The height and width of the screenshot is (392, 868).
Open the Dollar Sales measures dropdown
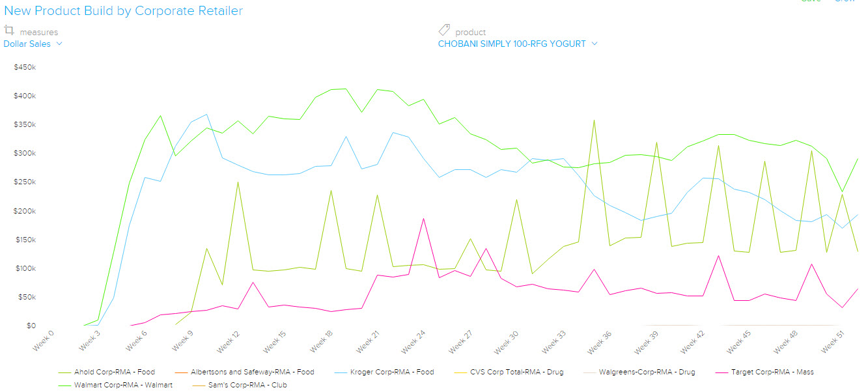click(33, 44)
